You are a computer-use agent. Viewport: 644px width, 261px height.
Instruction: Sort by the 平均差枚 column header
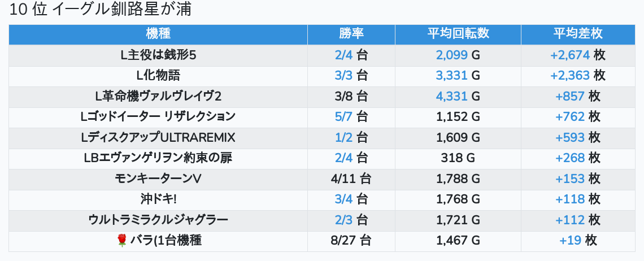[x=577, y=34]
